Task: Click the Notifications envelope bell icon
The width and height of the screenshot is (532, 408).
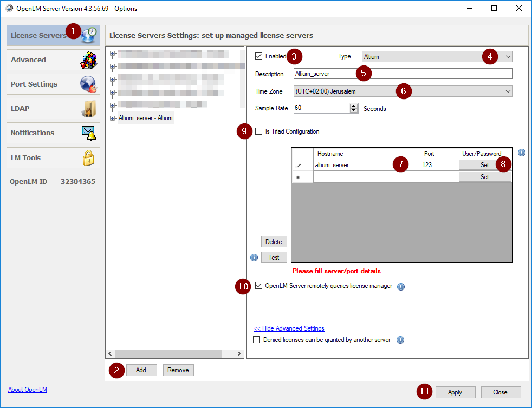Action: pyautogui.click(x=88, y=133)
